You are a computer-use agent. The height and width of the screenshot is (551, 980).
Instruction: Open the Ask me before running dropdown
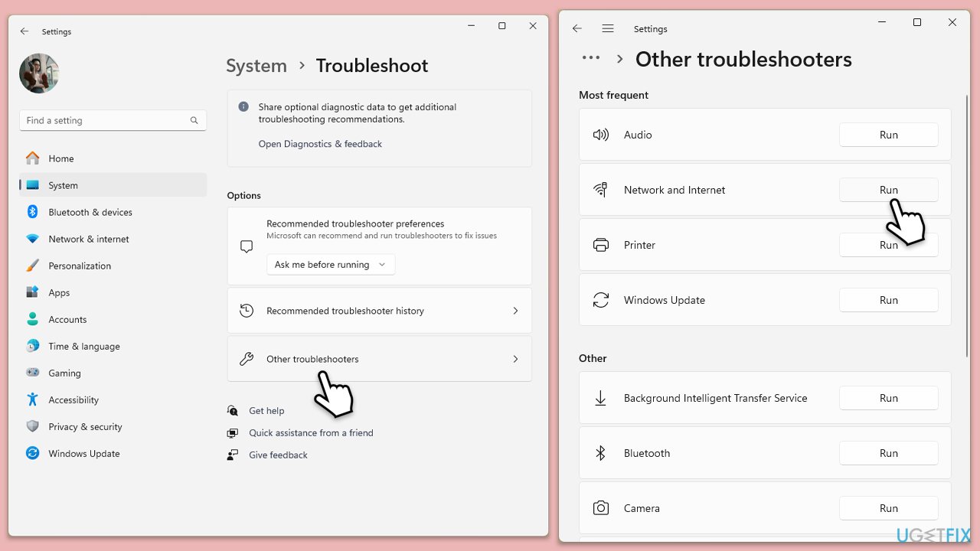330,264
